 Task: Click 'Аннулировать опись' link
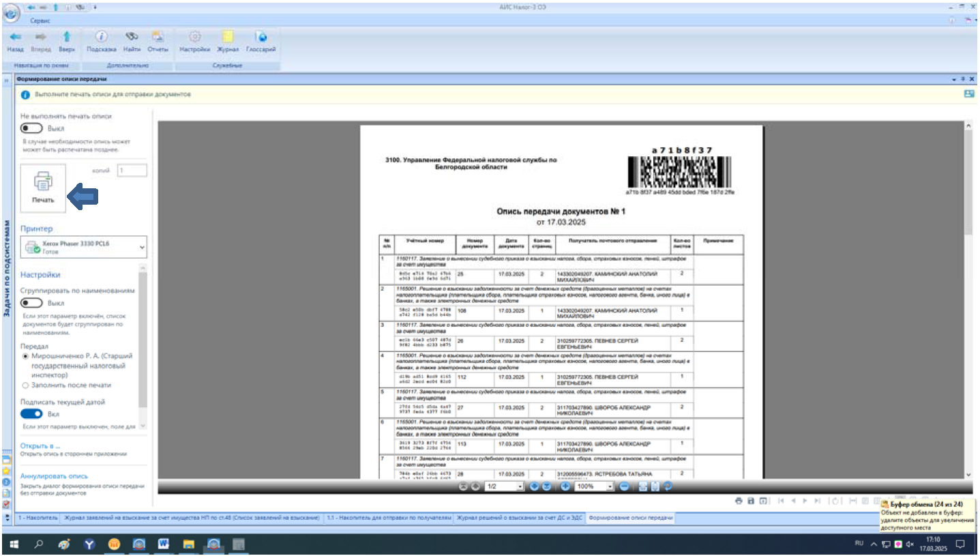coord(54,476)
